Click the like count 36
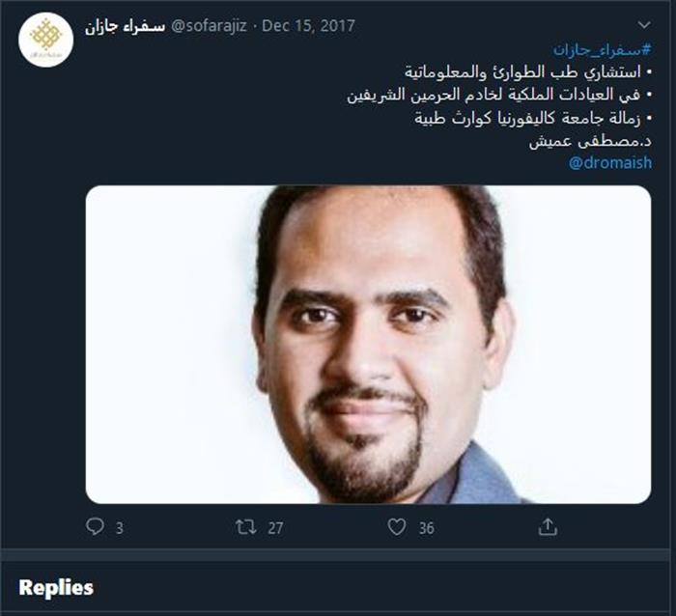This screenshot has width=676, height=616. coord(427,528)
